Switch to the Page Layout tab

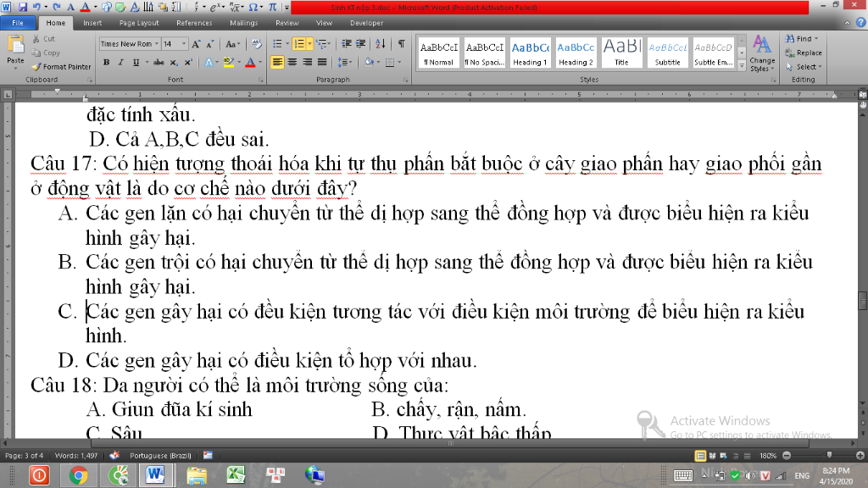pos(139,23)
